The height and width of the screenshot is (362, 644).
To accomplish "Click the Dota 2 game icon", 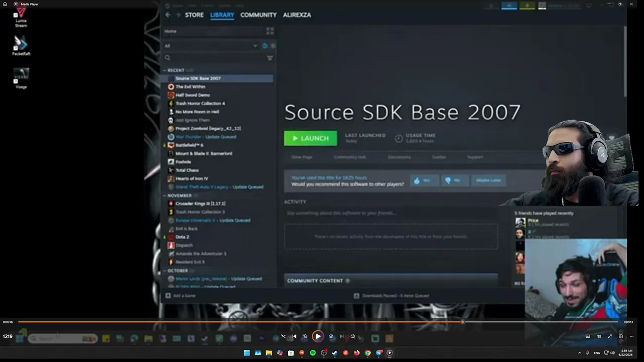I will pos(171,237).
